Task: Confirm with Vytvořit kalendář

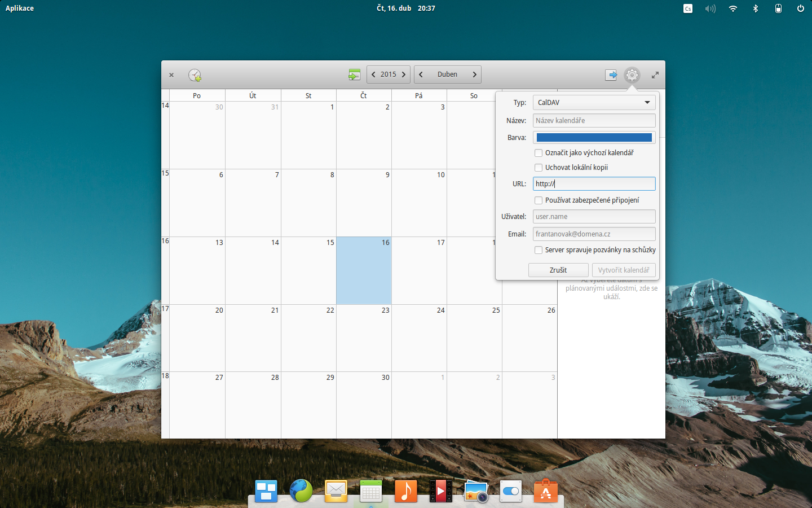Action: [623, 270]
